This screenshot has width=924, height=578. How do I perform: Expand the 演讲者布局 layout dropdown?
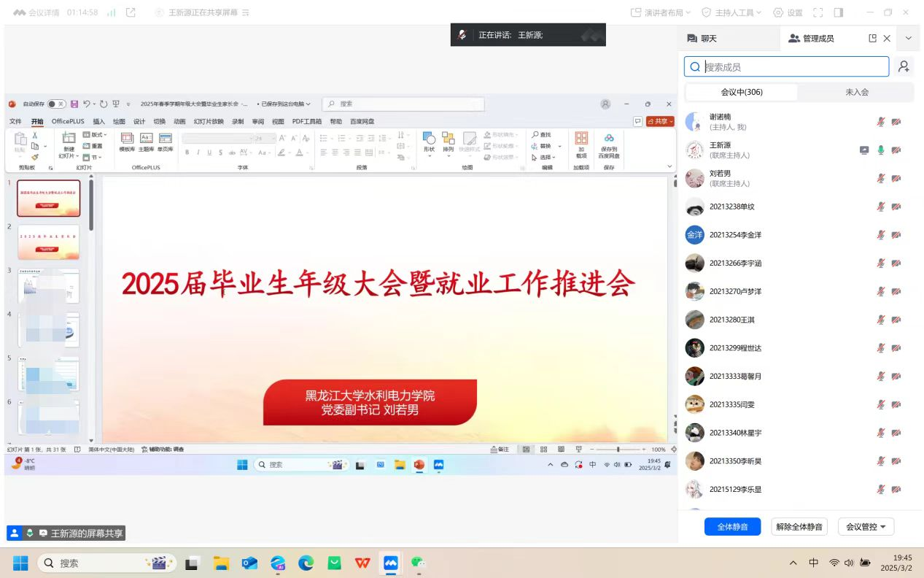click(x=659, y=12)
